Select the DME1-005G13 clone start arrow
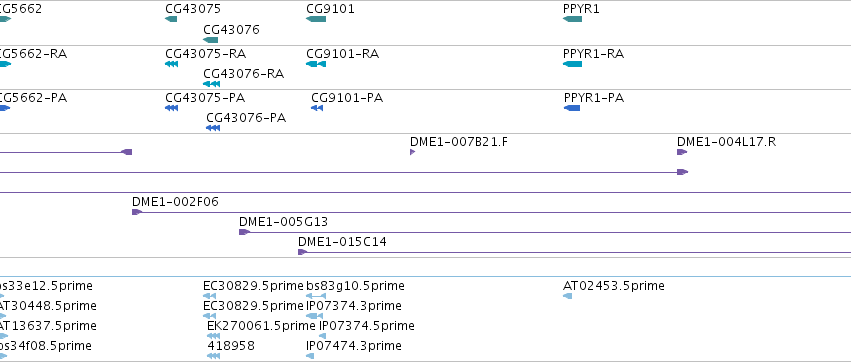 244,232
